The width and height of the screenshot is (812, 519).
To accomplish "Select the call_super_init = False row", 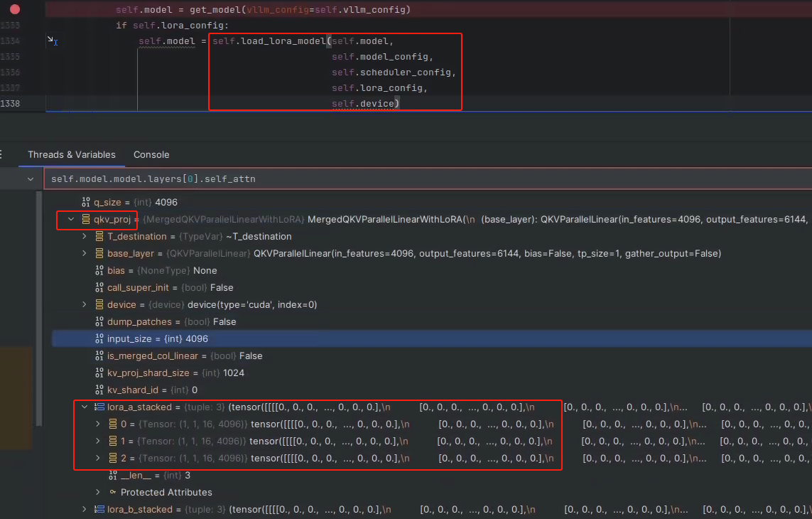I will point(432,288).
